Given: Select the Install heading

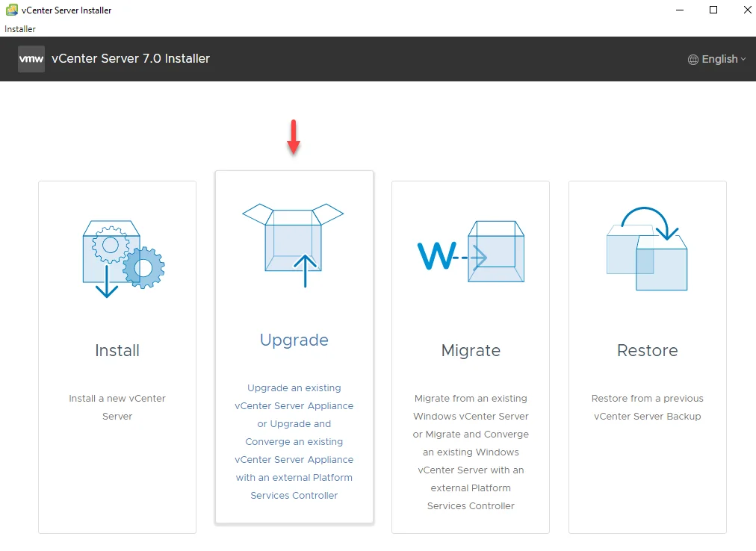Looking at the screenshot, I should point(117,350).
